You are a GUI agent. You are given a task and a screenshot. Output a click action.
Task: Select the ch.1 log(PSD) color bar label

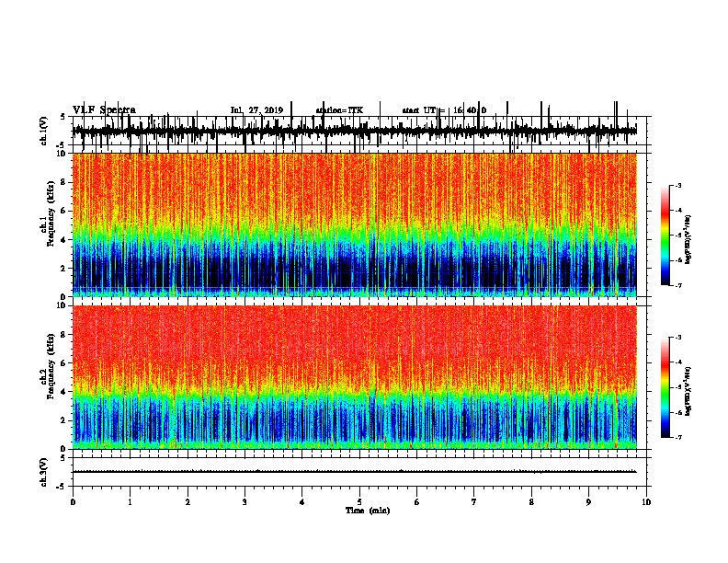(688, 239)
